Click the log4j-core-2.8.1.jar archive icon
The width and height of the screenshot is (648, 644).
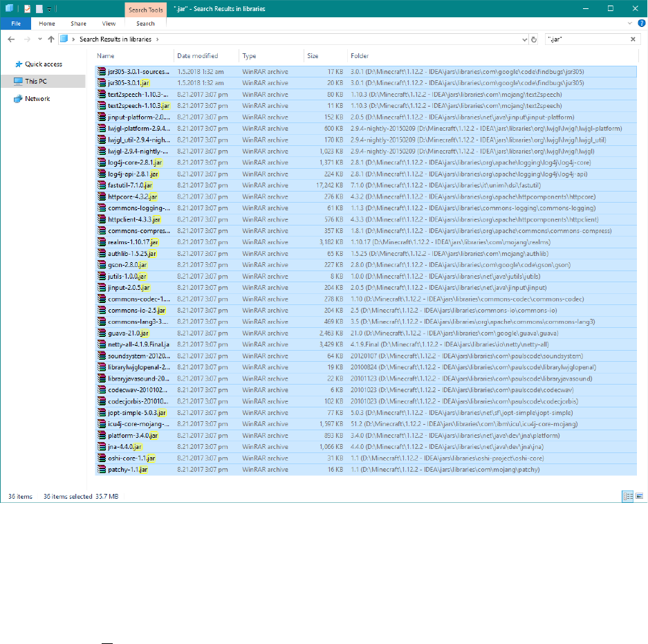pos(101,163)
